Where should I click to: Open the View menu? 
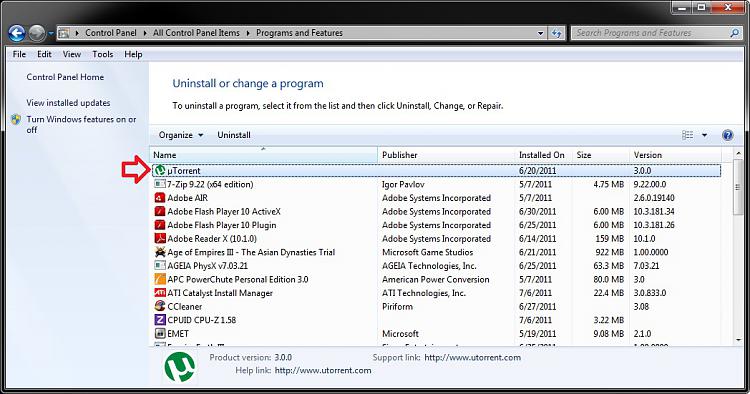pyautogui.click(x=72, y=54)
